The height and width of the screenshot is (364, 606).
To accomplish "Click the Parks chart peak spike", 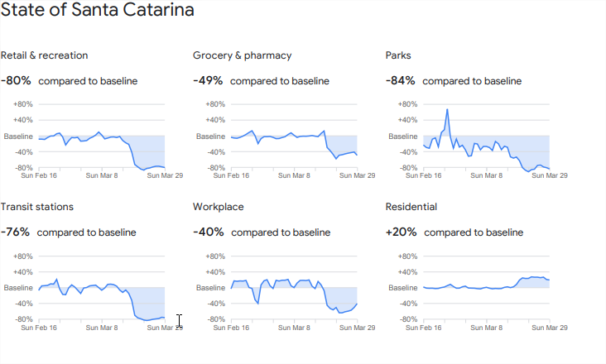I will (447, 110).
